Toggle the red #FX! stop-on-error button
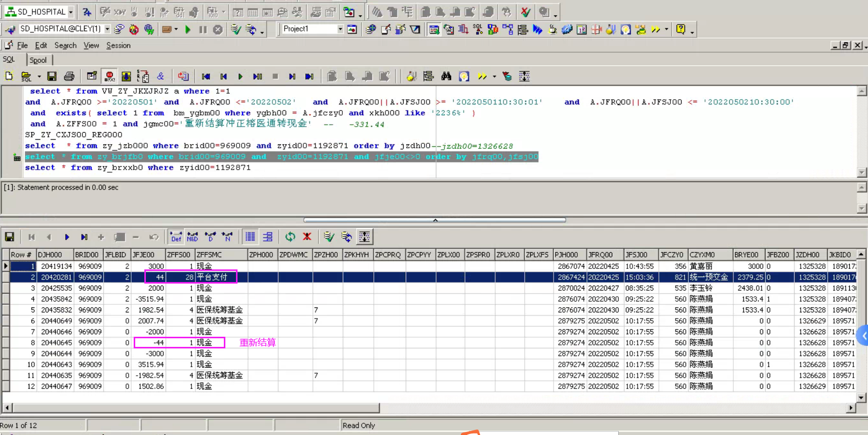 coord(109,76)
